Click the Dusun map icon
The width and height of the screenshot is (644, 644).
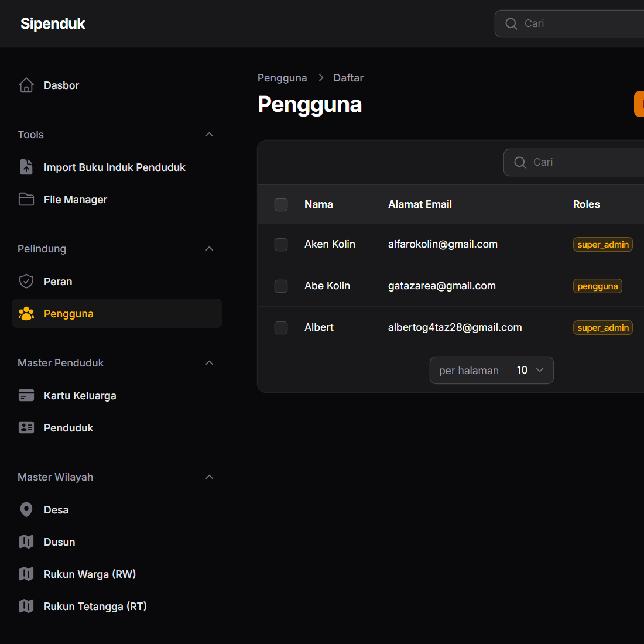(x=26, y=542)
